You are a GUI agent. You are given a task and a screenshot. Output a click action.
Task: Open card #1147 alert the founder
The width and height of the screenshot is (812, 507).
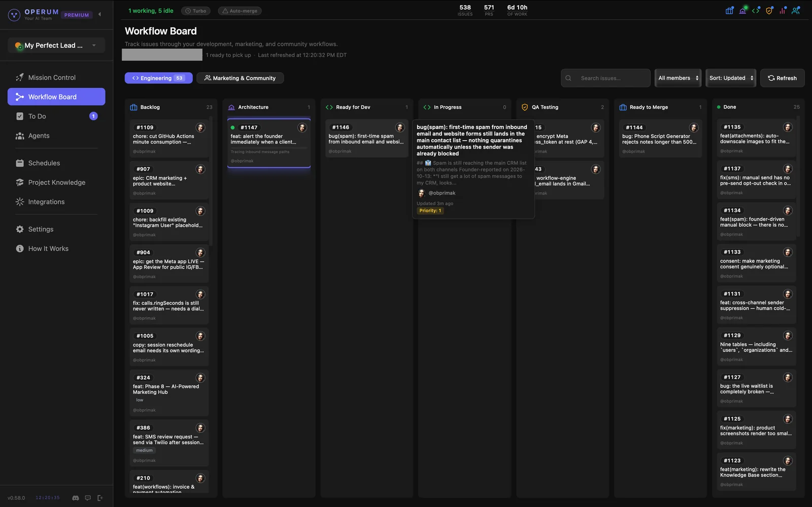pyautogui.click(x=269, y=143)
